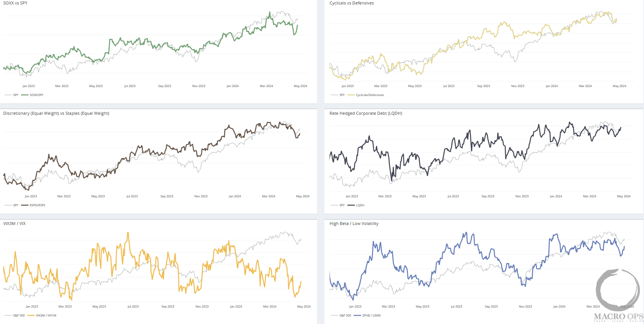Hide the LQDH series via legend

tap(360, 205)
